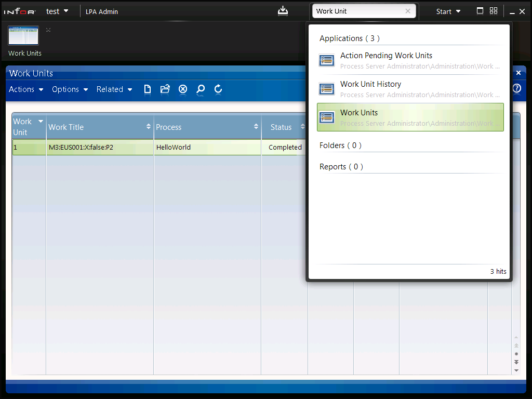The width and height of the screenshot is (532, 399).
Task: Click the download tray icon in top bar
Action: point(283,11)
